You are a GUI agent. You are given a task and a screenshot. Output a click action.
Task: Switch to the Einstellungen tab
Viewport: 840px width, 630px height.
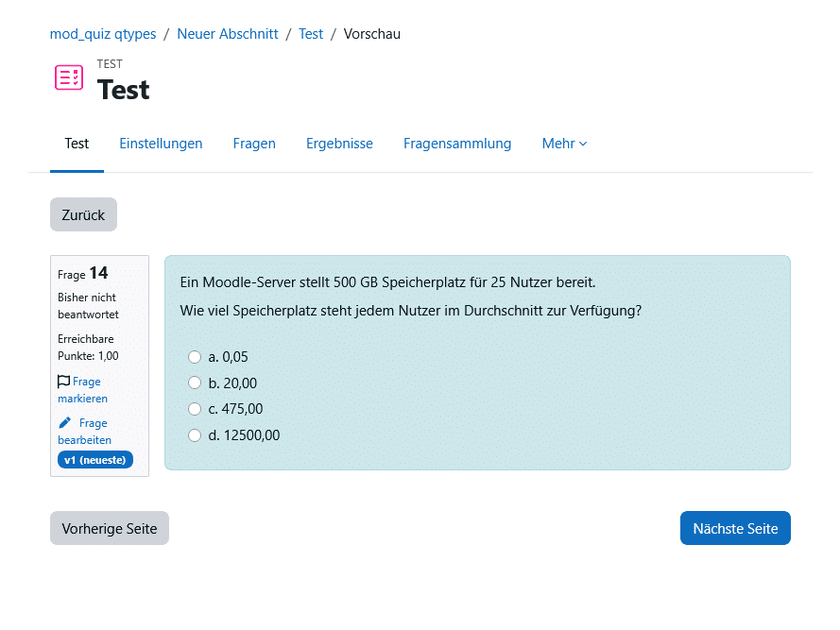[x=161, y=144]
